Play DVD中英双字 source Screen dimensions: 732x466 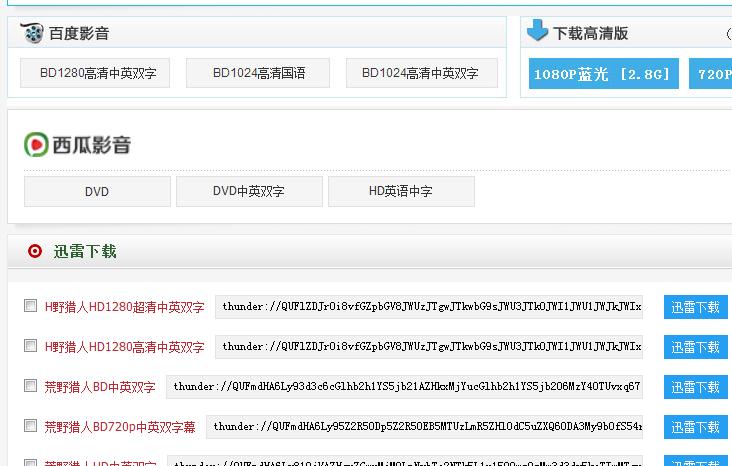coord(249,191)
